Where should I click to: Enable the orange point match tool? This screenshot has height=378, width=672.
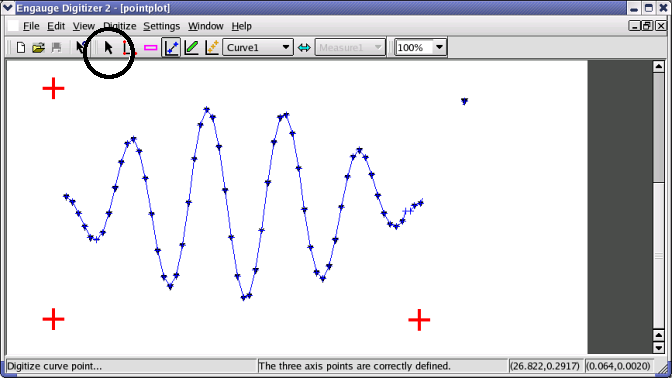212,48
